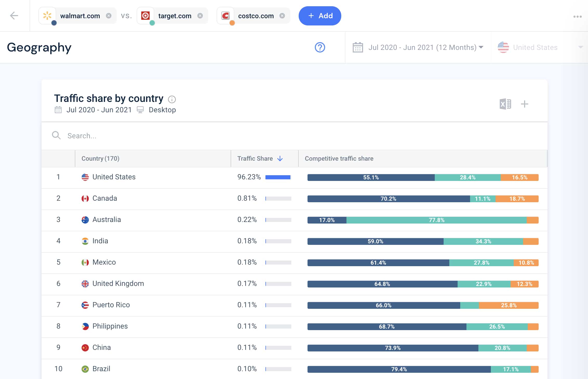Expand the date range dropdown Jul 2020 - Jun 2021
588x379 pixels.
click(x=418, y=47)
